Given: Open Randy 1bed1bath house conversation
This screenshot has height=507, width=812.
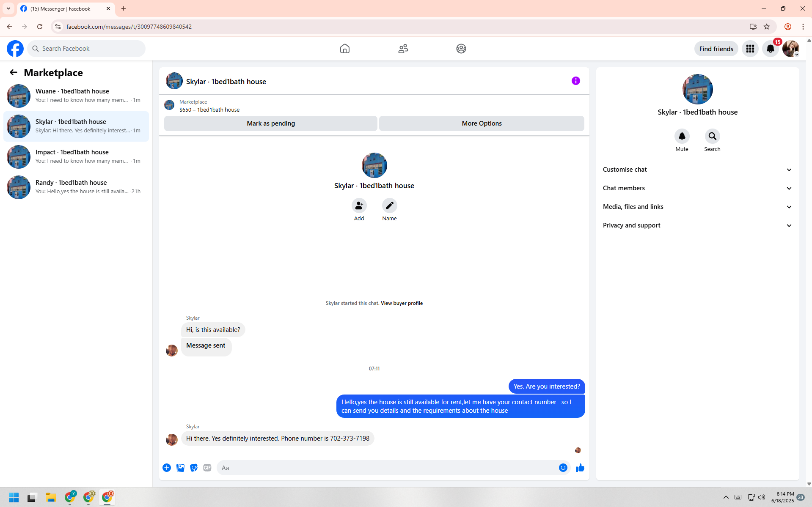Looking at the screenshot, I should [x=76, y=187].
